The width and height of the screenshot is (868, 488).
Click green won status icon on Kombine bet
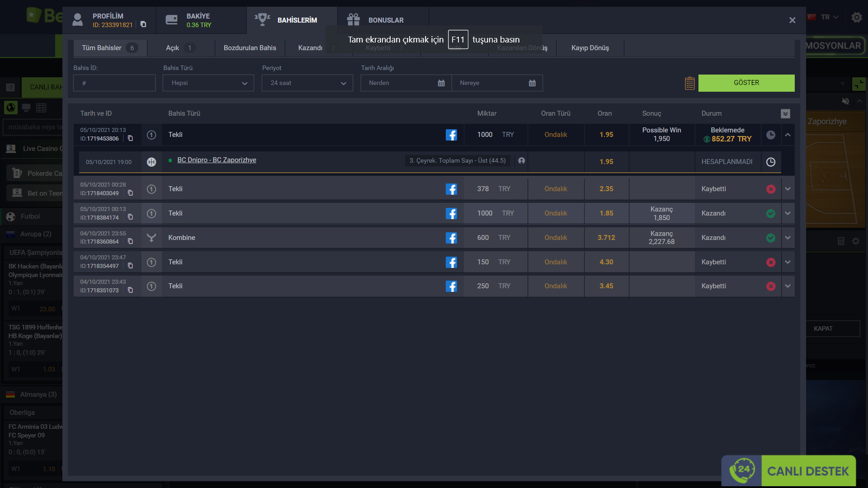tap(771, 238)
